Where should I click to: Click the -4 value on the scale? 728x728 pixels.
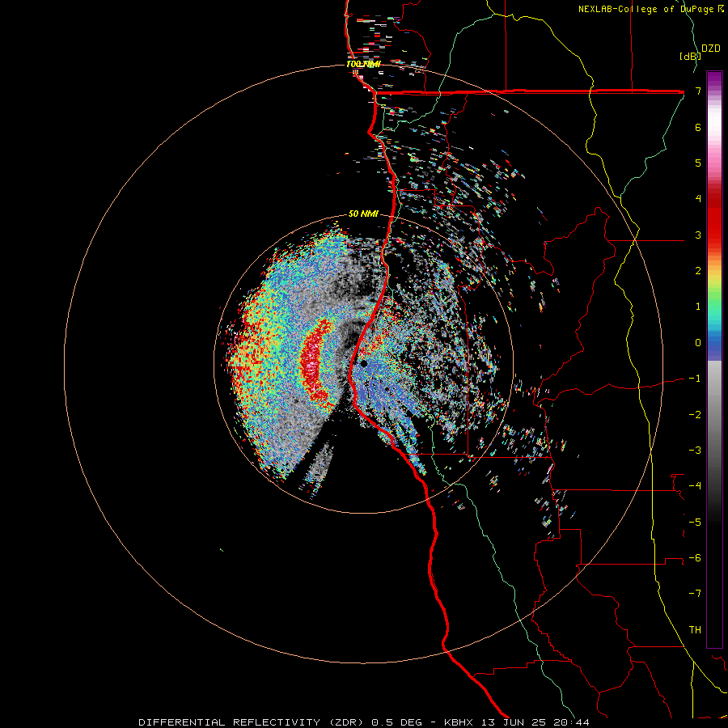695,486
